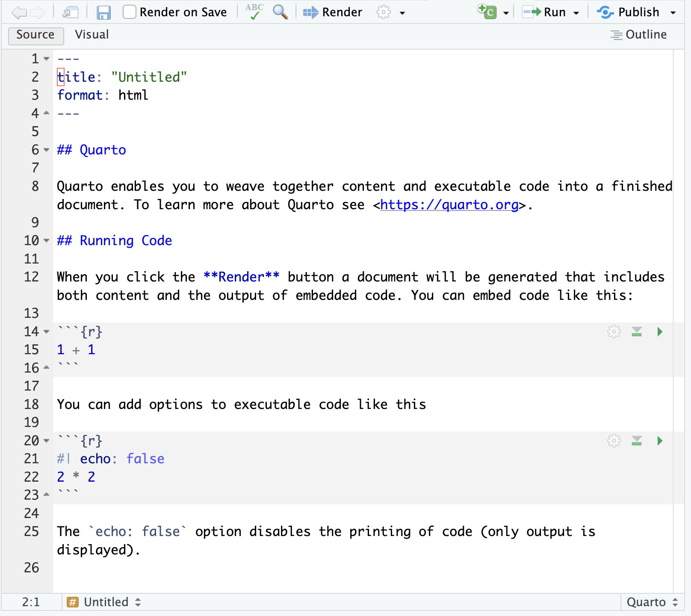Screen dimensions: 691x616
Task: Click the save document floppy disk icon
Action: point(103,12)
